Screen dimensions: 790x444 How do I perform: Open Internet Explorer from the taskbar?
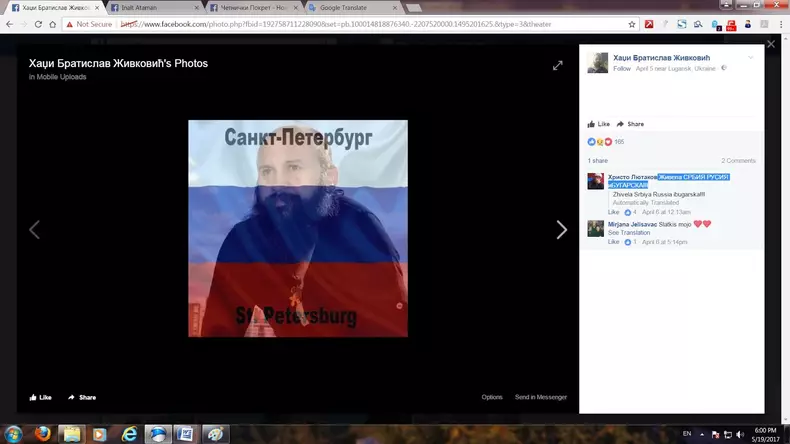(129, 434)
